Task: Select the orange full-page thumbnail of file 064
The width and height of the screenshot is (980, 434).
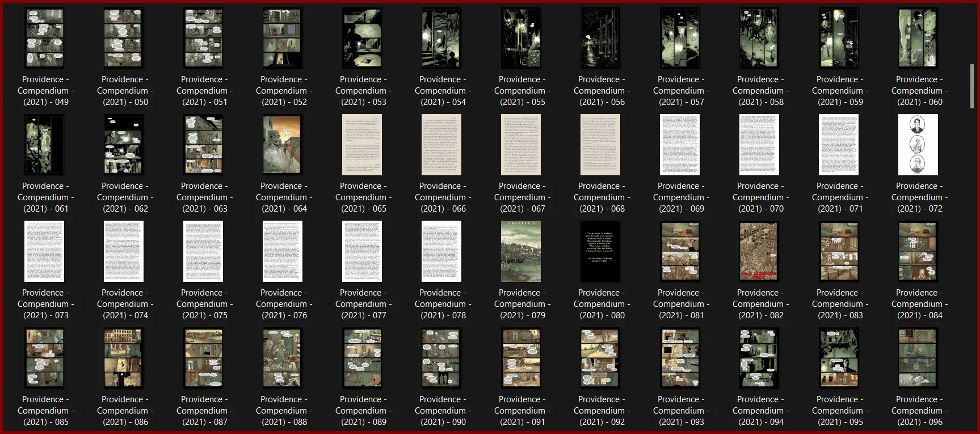Action: 283,145
